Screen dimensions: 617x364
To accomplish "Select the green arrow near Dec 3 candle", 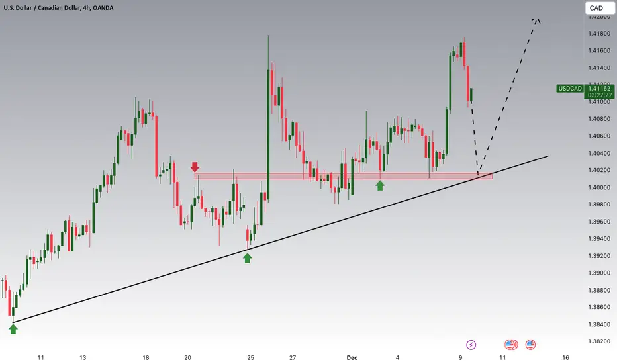I will (380, 185).
